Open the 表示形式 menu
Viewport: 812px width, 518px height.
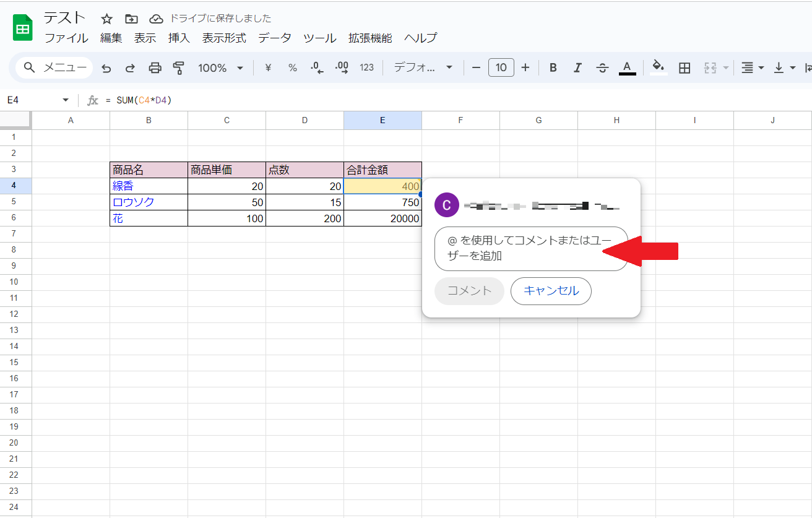[x=224, y=38]
